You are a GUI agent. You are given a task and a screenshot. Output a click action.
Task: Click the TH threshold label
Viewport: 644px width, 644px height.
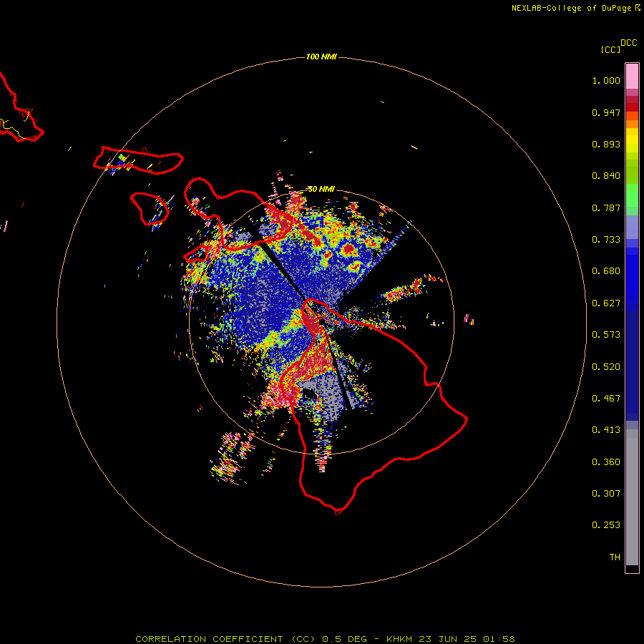[615, 557]
